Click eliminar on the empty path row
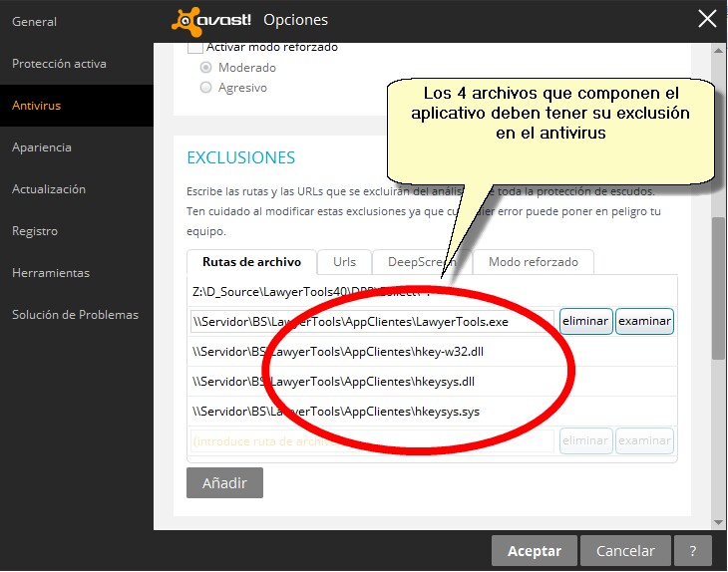The width and height of the screenshot is (728, 572). (586, 440)
